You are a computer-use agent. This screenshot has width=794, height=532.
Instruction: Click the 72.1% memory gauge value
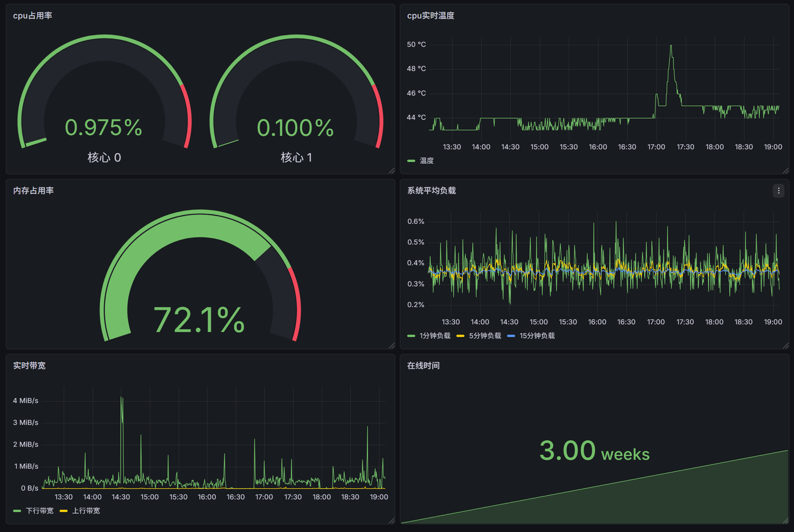tap(199, 319)
